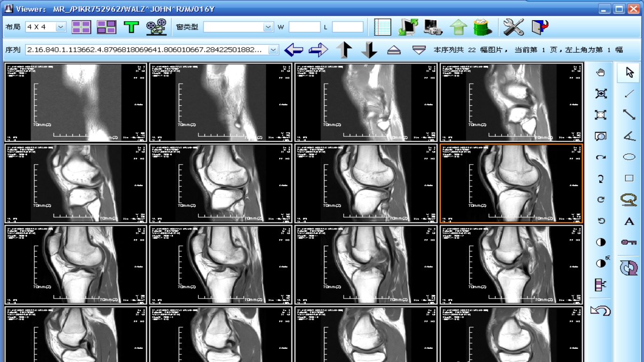Open the 4 X 4 layout dropdown

coord(60,27)
